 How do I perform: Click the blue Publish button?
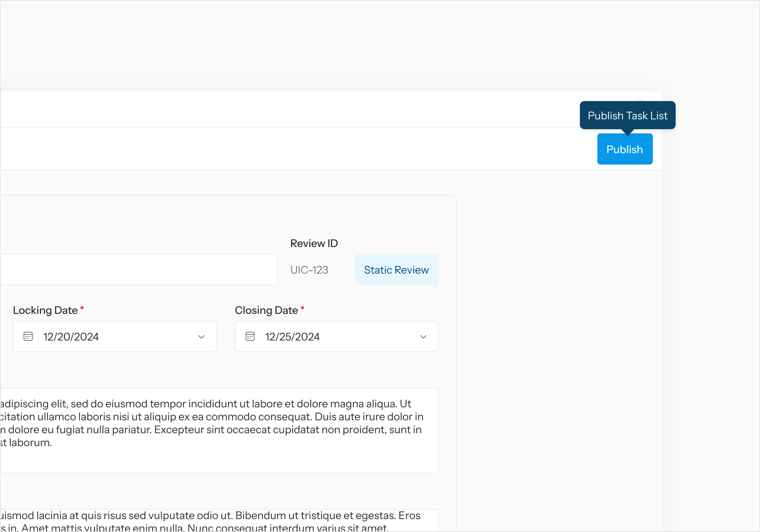[625, 149]
